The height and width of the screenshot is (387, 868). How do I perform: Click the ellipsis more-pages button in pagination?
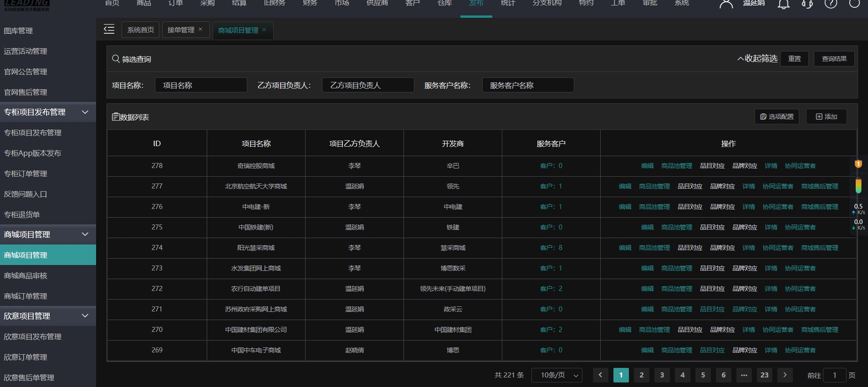pyautogui.click(x=744, y=375)
